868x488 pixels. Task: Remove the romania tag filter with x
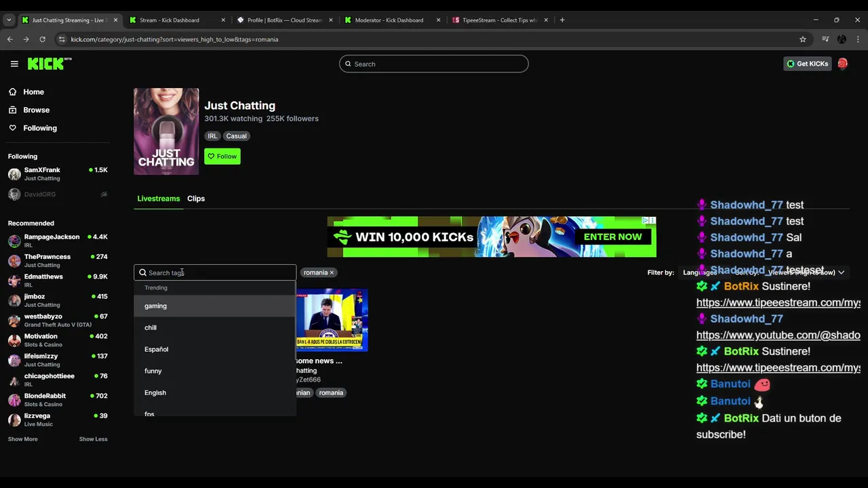[332, 272]
